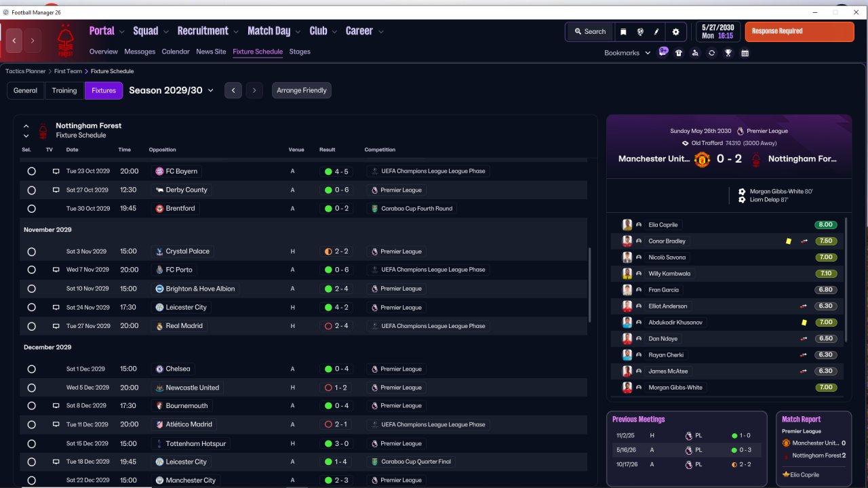Switch to the Calendar tab
This screenshot has height=488, width=868.
tap(176, 52)
